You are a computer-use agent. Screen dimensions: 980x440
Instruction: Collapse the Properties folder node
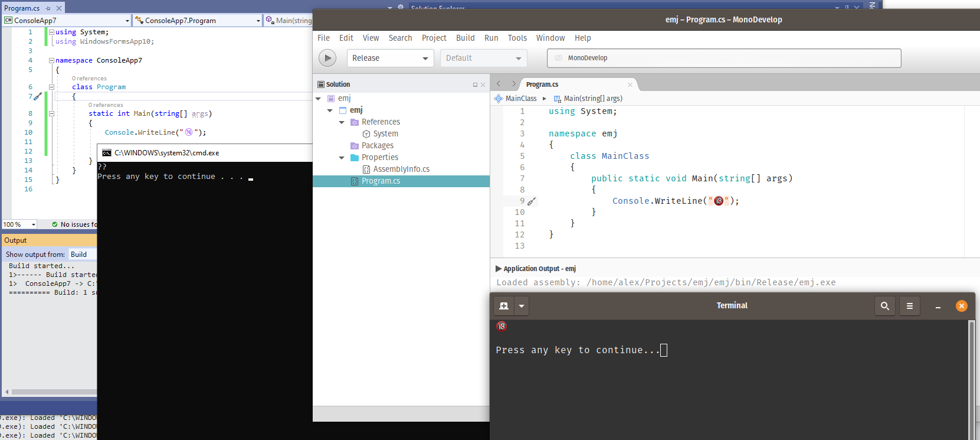point(342,158)
